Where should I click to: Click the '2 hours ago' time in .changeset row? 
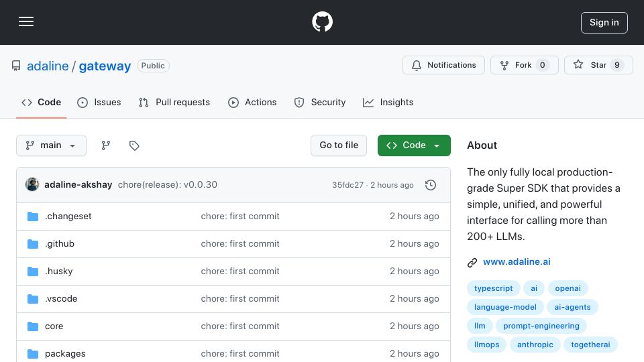(x=414, y=217)
